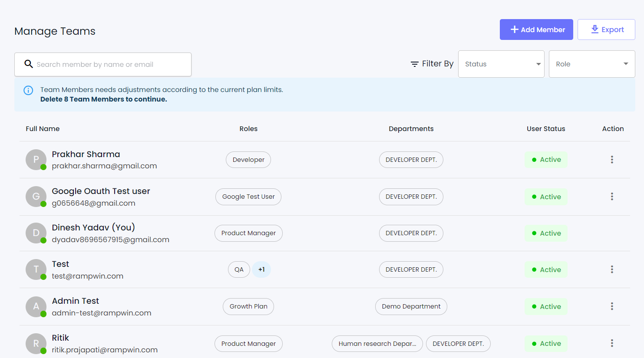Show additional roles via +1 badge
This screenshot has height=358, width=644.
pyautogui.click(x=261, y=269)
